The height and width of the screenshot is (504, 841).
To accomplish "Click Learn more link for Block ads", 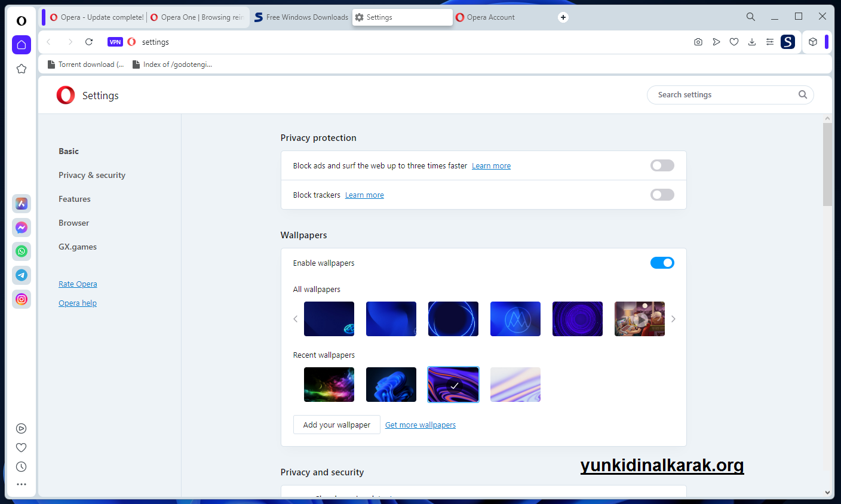I will tap(491, 166).
